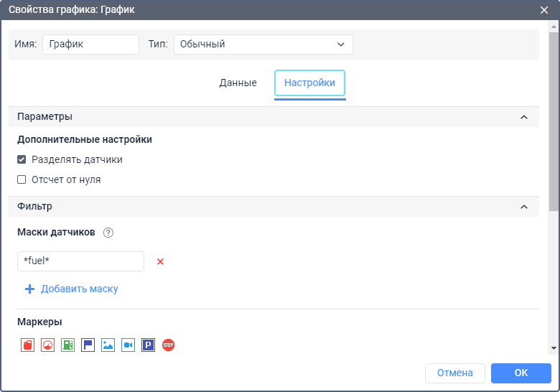Click into the Имя field containing График
This screenshot has height=392, width=560.
[x=90, y=44]
